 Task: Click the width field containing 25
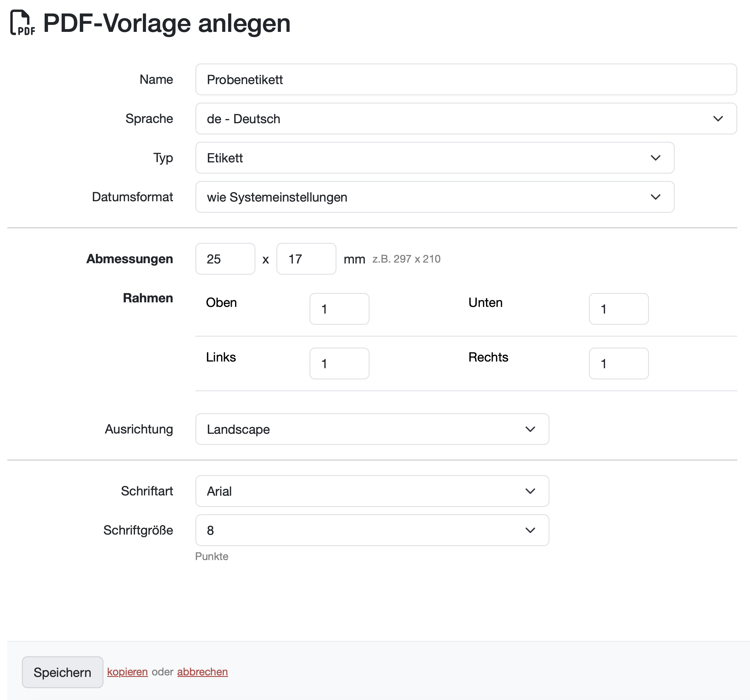tap(225, 259)
